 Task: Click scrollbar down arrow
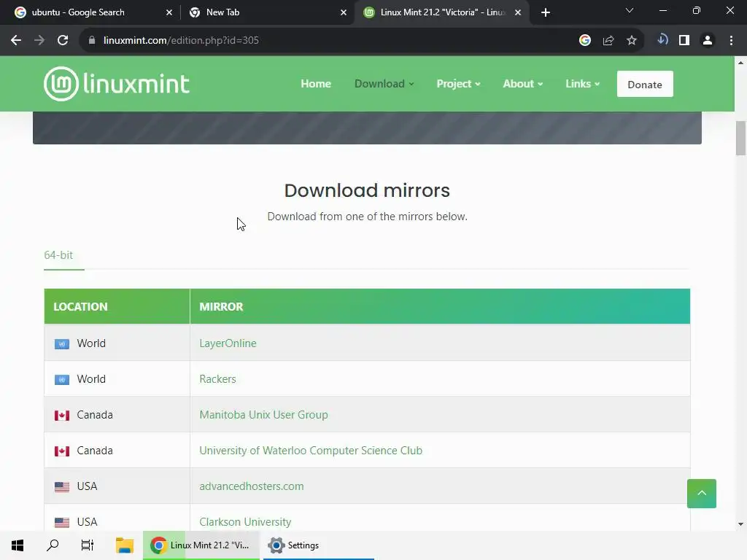(740, 524)
